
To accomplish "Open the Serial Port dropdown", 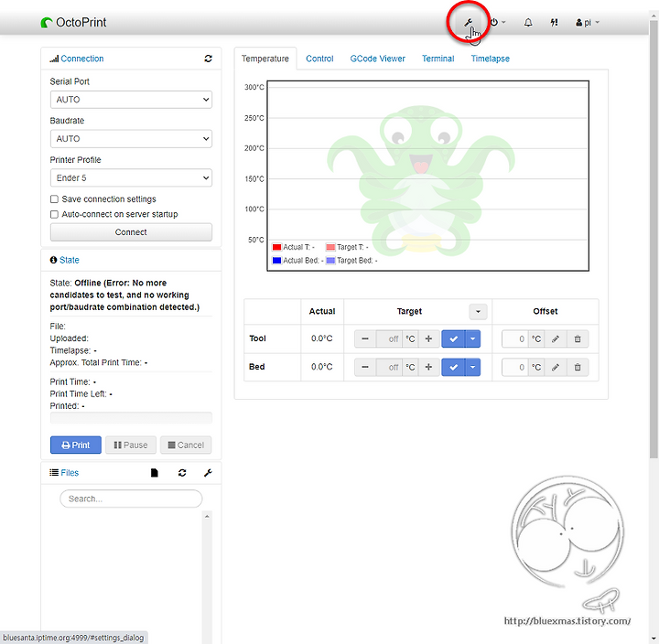I will [x=131, y=100].
